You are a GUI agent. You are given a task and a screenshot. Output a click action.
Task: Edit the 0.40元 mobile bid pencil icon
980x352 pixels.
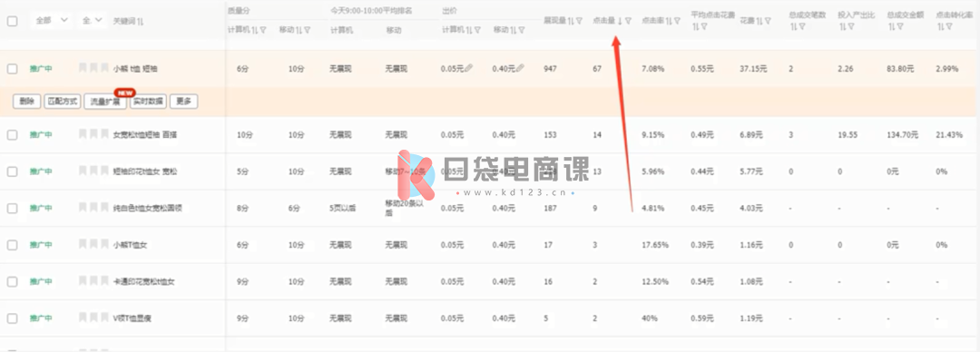520,68
